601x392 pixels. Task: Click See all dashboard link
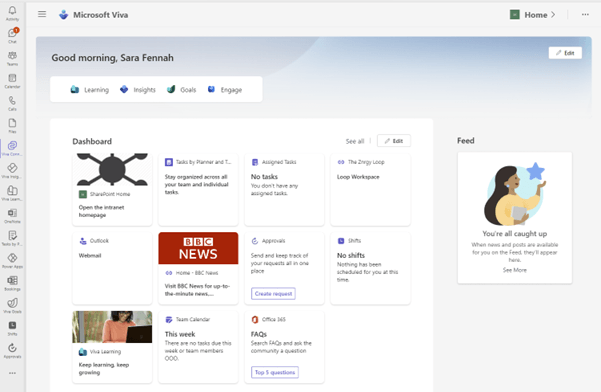[x=355, y=141]
